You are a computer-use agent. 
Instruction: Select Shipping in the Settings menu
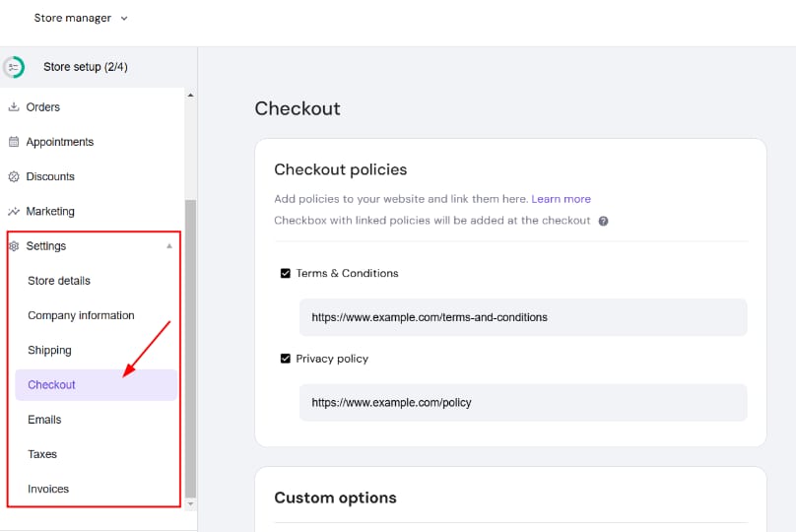tap(49, 351)
